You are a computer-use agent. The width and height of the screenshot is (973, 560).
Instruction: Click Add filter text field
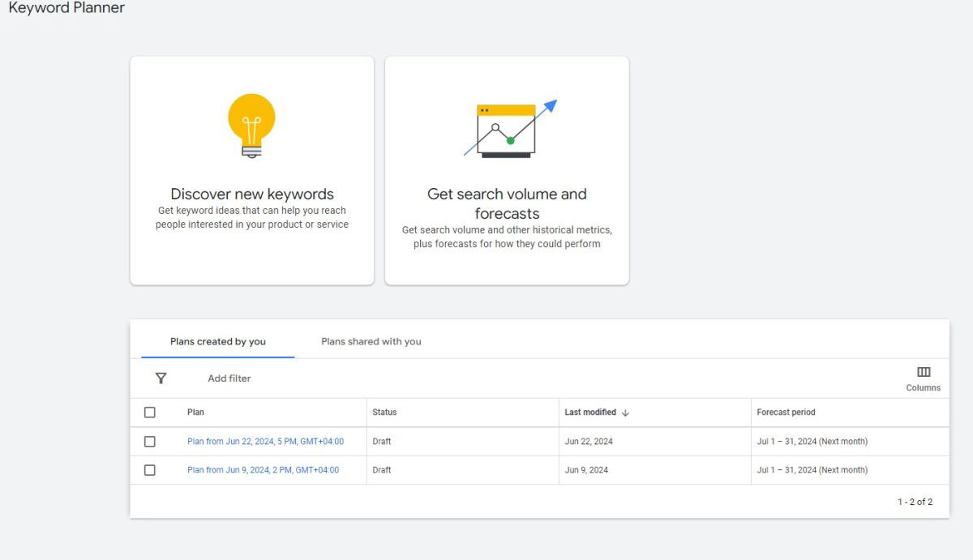coord(229,378)
